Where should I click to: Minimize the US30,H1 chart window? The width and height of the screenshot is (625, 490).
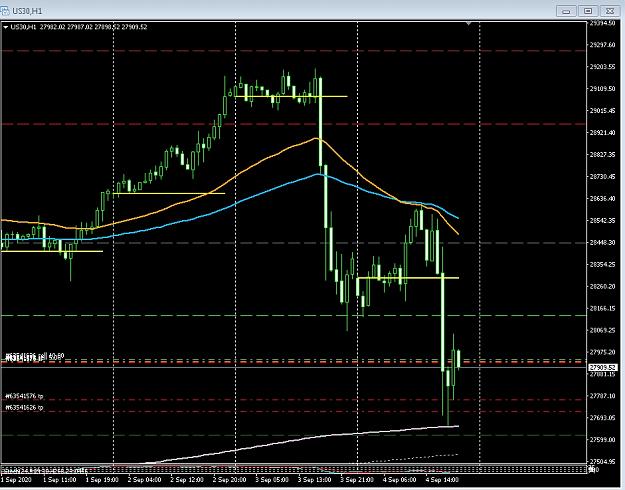click(x=566, y=11)
